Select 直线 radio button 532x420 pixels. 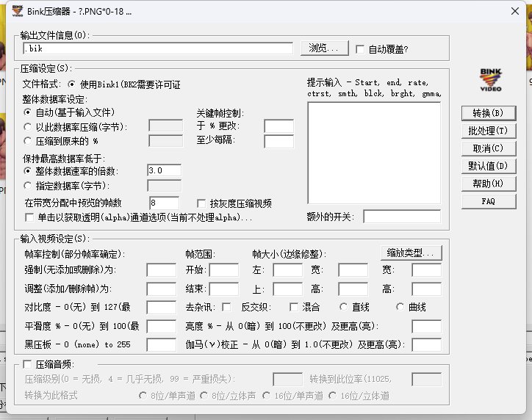coord(343,307)
